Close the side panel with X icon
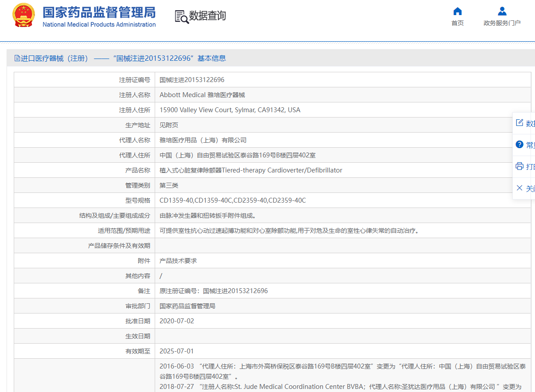 [x=519, y=188]
